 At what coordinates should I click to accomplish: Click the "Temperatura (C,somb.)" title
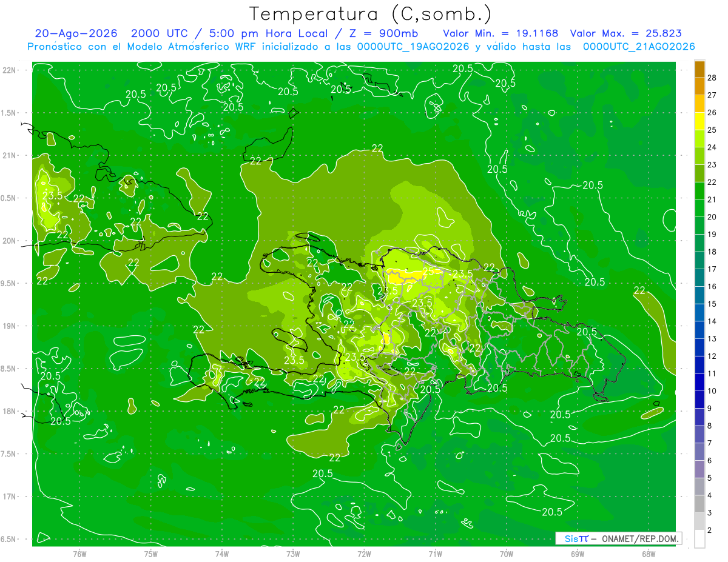[x=371, y=15]
